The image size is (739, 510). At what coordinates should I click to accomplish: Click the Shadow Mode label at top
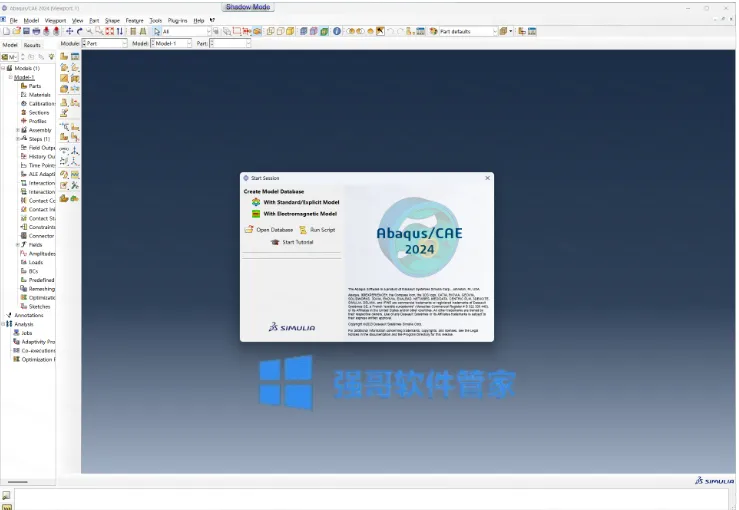(x=248, y=7)
